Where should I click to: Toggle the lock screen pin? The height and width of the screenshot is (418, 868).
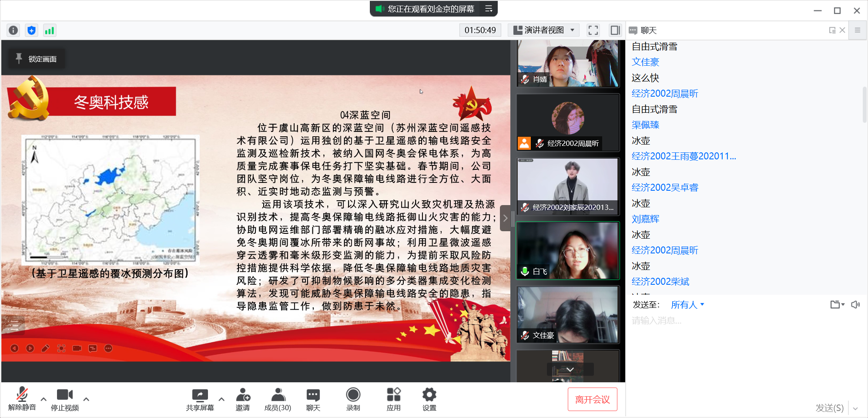point(37,59)
